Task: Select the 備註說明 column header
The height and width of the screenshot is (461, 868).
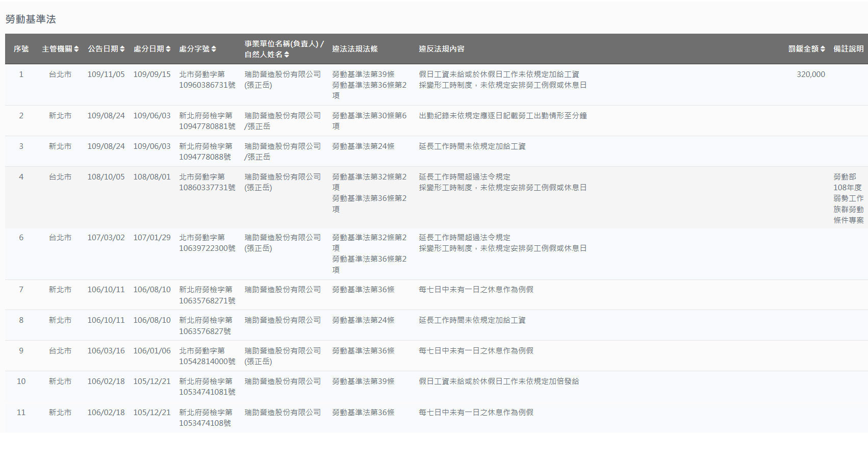Action: (x=849, y=49)
